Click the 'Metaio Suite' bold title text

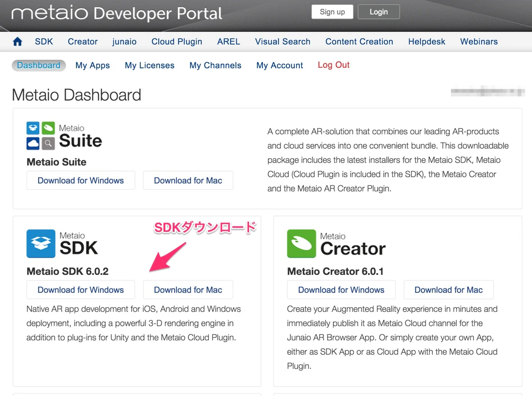point(56,162)
